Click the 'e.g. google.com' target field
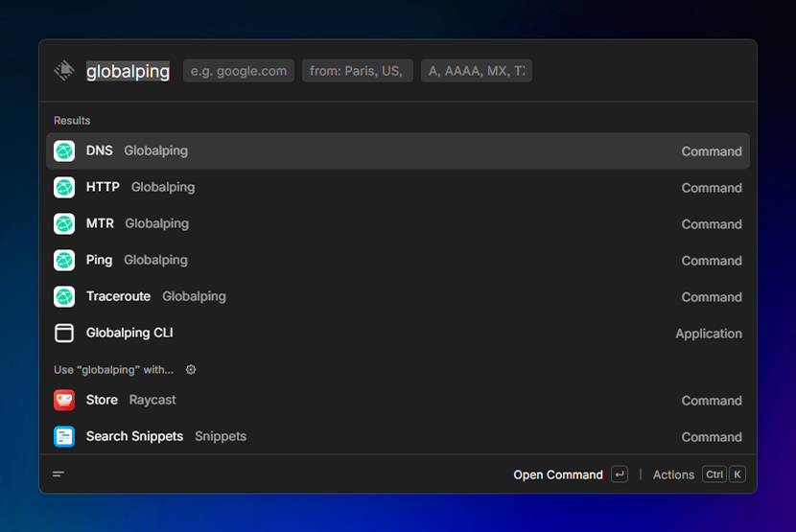 point(239,71)
